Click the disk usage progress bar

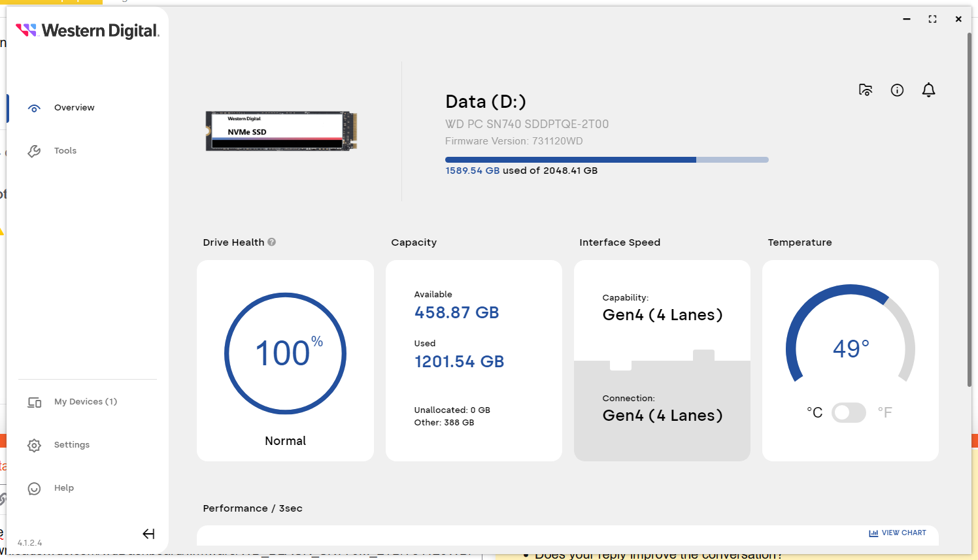(x=607, y=159)
